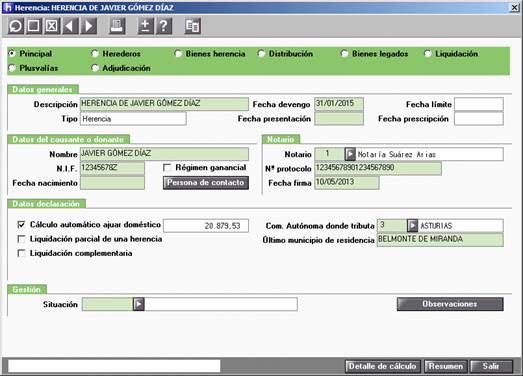Enable Liquidación complementaria checkbox
The image size is (523, 376).
[x=21, y=253]
